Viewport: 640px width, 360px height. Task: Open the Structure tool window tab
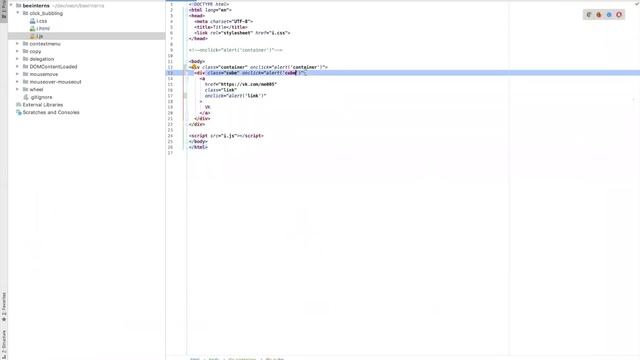[x=4, y=344]
